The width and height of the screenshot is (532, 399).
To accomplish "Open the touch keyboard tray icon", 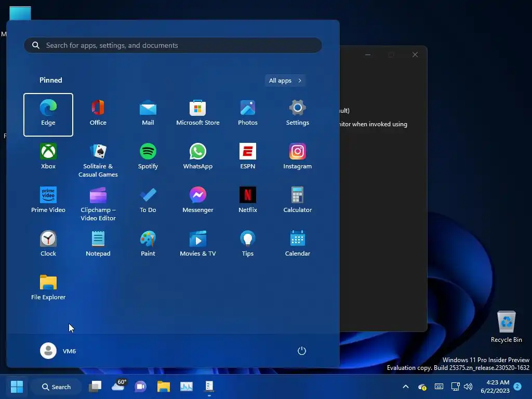I will tap(438, 387).
